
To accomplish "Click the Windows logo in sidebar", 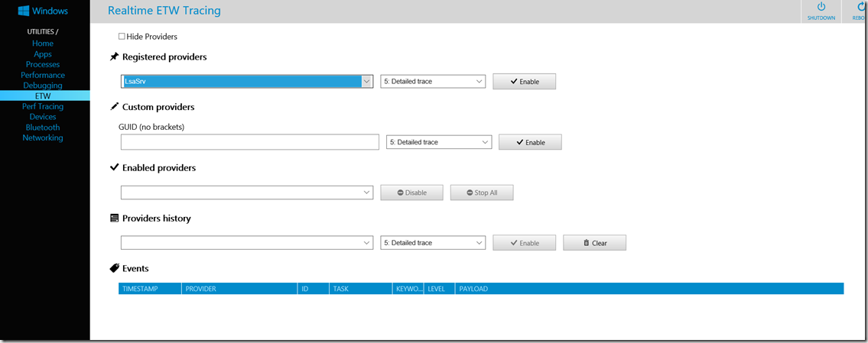I will click(x=24, y=11).
